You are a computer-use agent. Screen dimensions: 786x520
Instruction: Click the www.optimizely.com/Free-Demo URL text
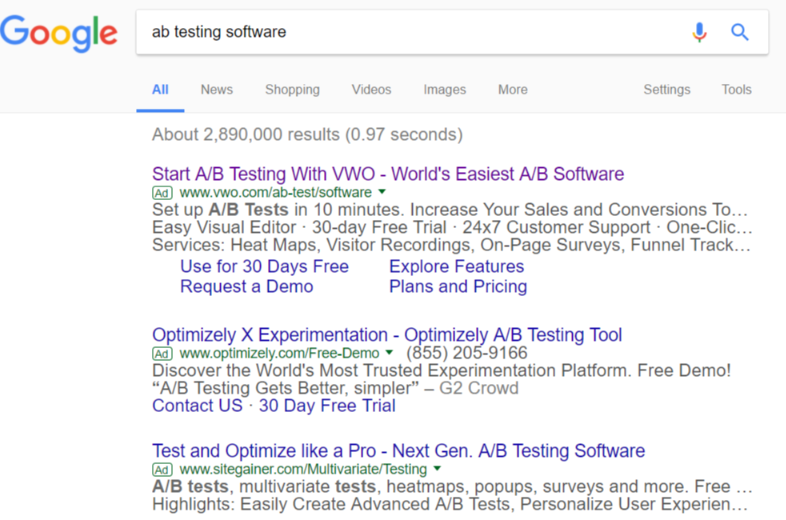279,354
